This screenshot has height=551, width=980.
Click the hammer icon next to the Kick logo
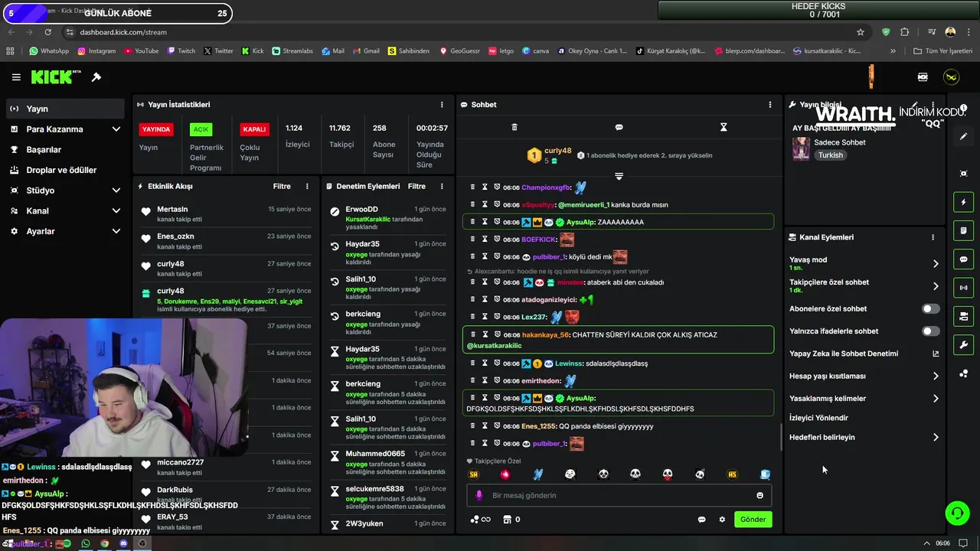[x=96, y=77]
